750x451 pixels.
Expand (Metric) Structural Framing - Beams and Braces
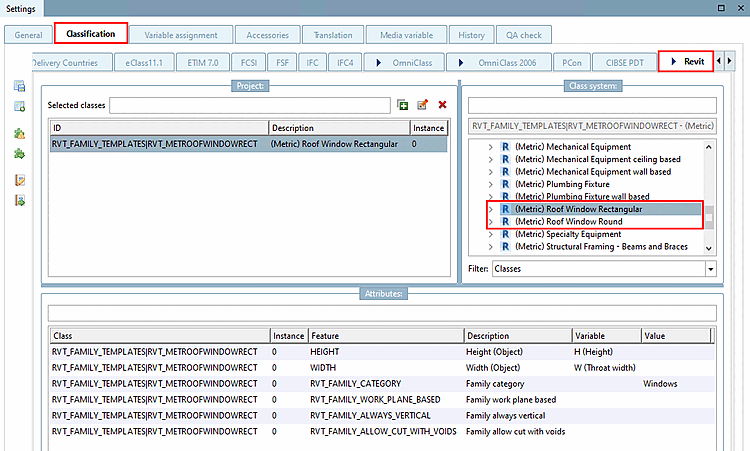[491, 247]
